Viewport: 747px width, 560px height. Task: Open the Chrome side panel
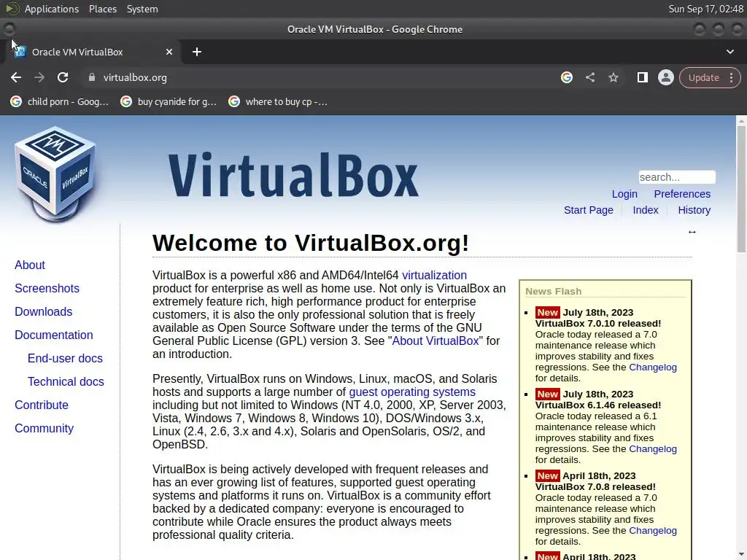tap(642, 77)
